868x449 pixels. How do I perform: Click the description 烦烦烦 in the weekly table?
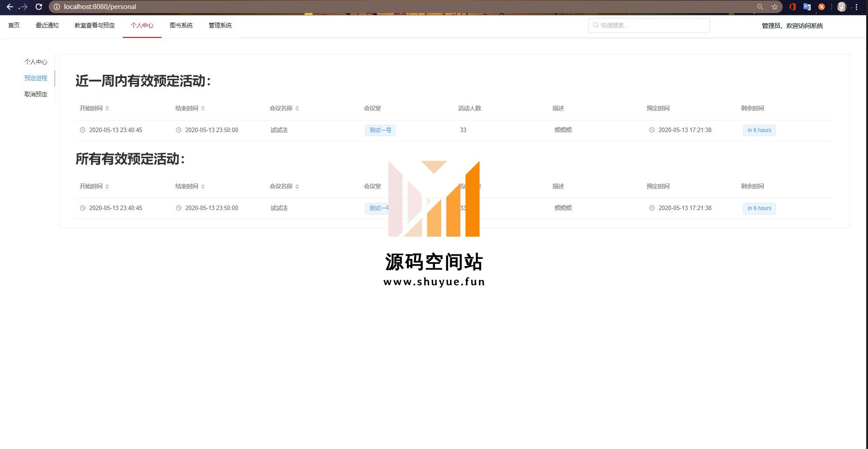pos(563,130)
